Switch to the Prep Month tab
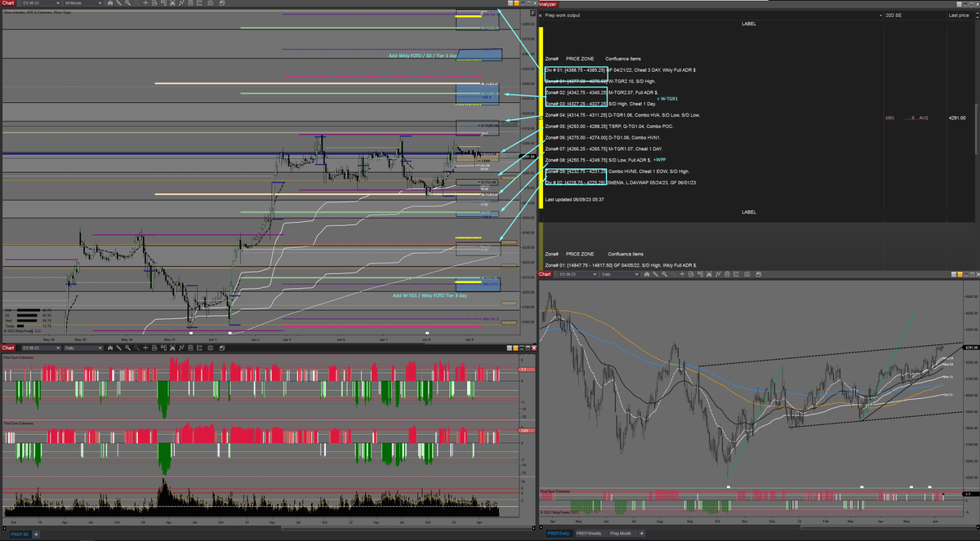The width and height of the screenshot is (980, 541). tap(623, 534)
